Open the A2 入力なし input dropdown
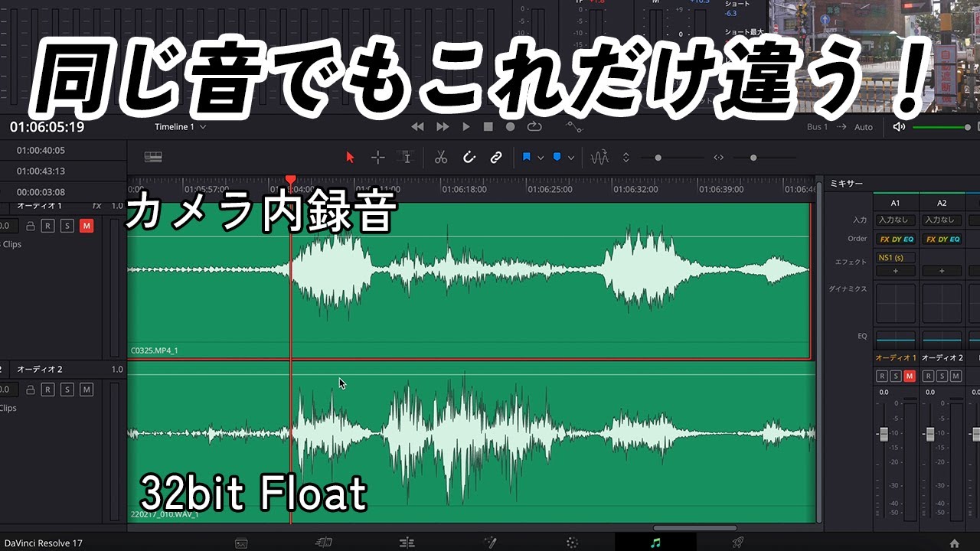Screen dimensions: 980x551 [942, 220]
